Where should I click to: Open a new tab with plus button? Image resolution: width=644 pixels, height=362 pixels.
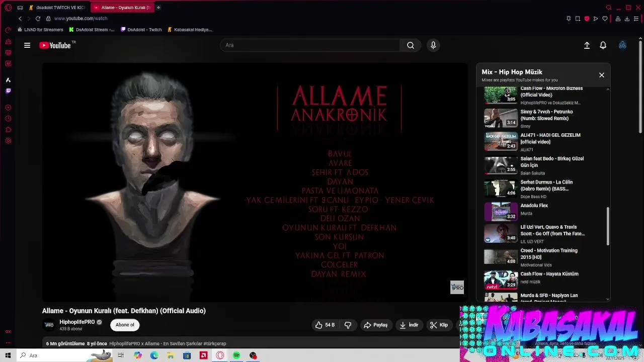[x=158, y=8]
